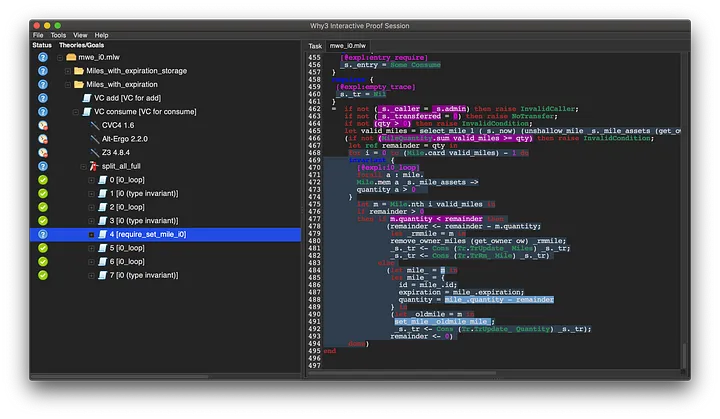
Task: Expand the Miles_with_expiration_storage theory node
Action: 66,71
